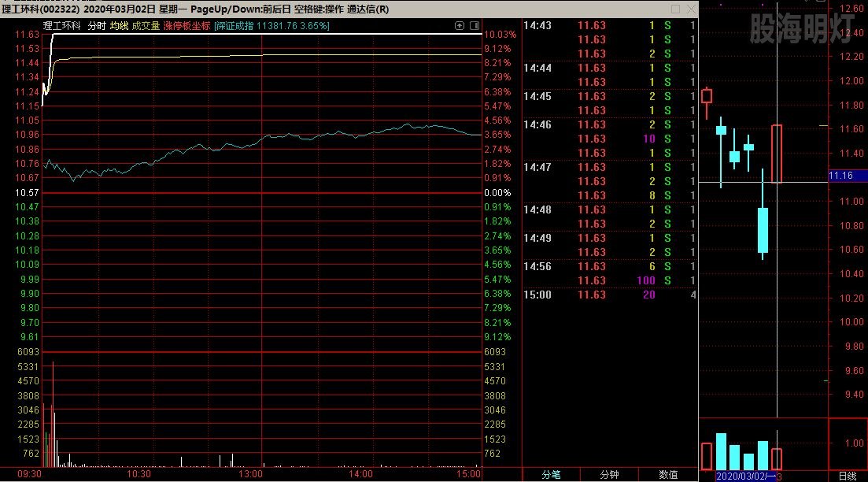The height and width of the screenshot is (482, 868).
Task: Select the tick with volume 8
Action: [x=609, y=195]
